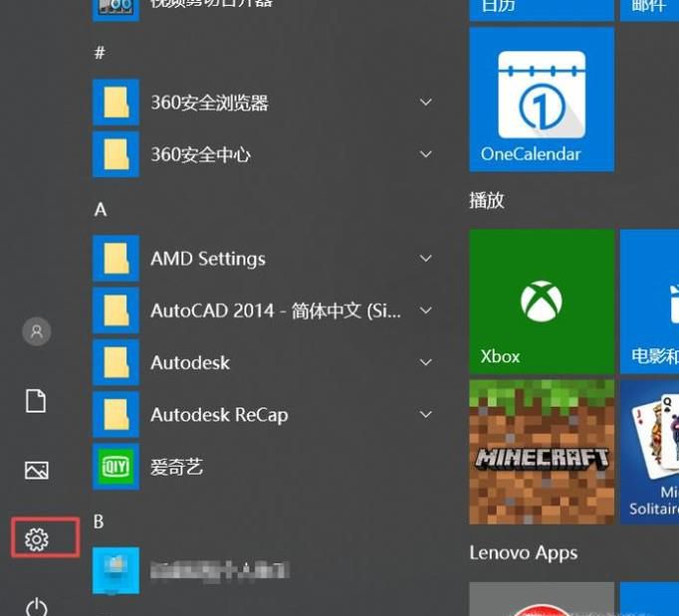Screen dimensions: 679x616
Task: Expand AutoCAD 2014 folder chevron
Action: click(426, 310)
